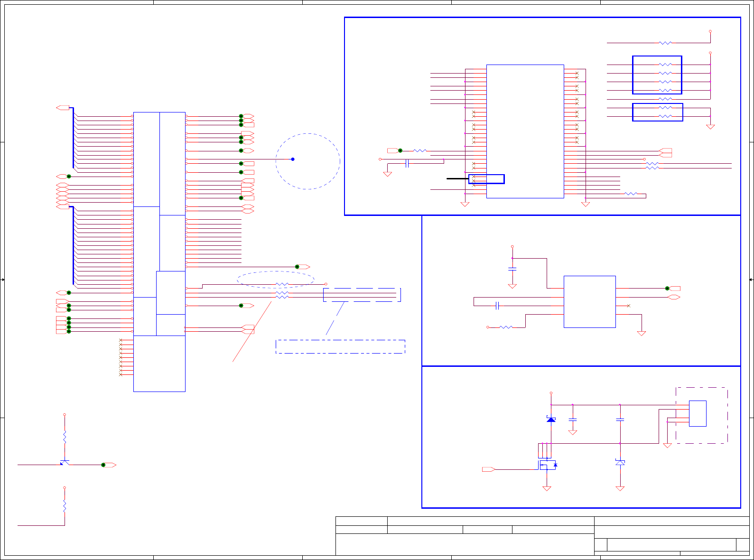
Task: Click the IC body in the middle-right block
Action: [590, 302]
